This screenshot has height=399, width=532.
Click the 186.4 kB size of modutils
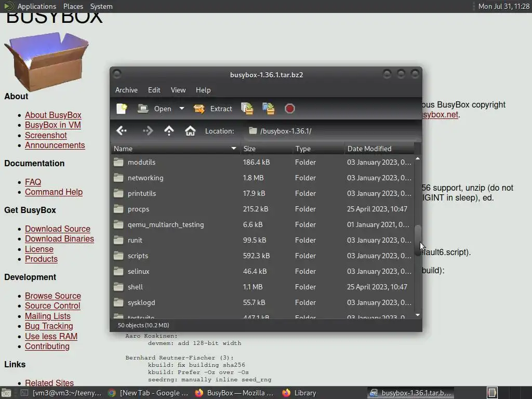pyautogui.click(x=256, y=162)
